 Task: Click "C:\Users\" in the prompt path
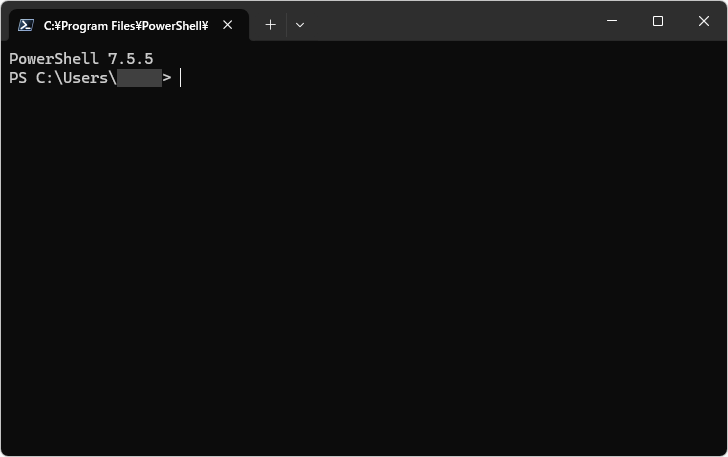75,78
